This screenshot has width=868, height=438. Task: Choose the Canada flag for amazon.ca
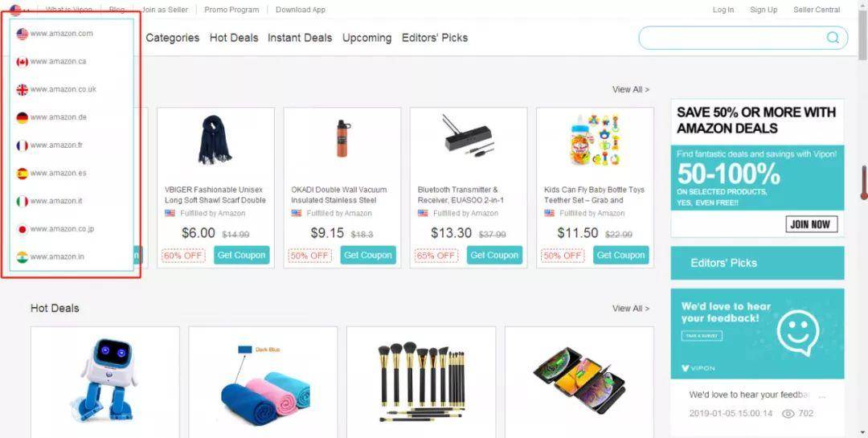point(23,61)
